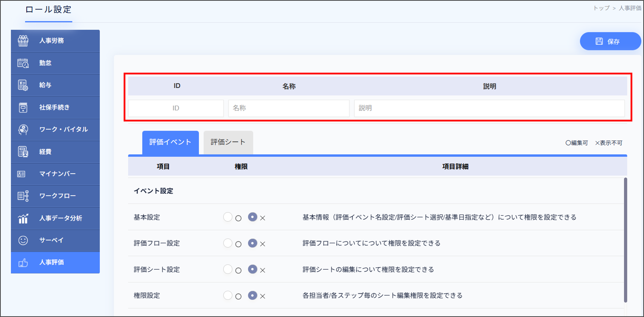Click the マイナンバー ID card icon

click(x=21, y=174)
